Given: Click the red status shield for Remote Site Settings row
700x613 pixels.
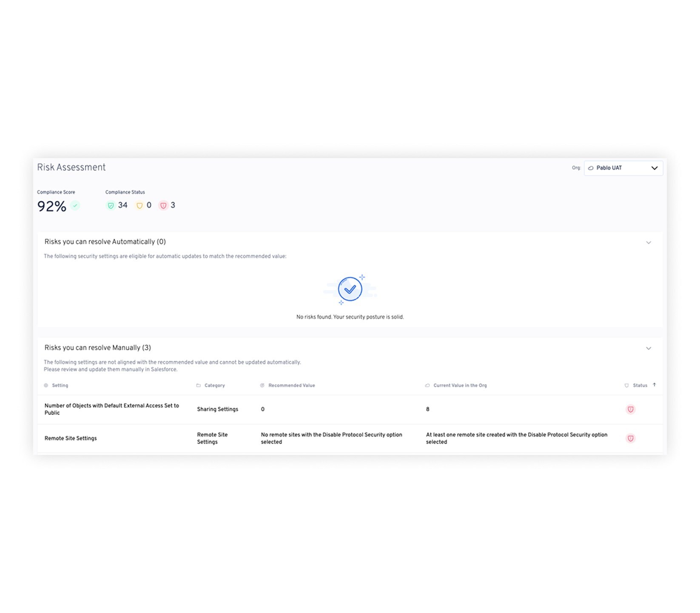Looking at the screenshot, I should 630,438.
